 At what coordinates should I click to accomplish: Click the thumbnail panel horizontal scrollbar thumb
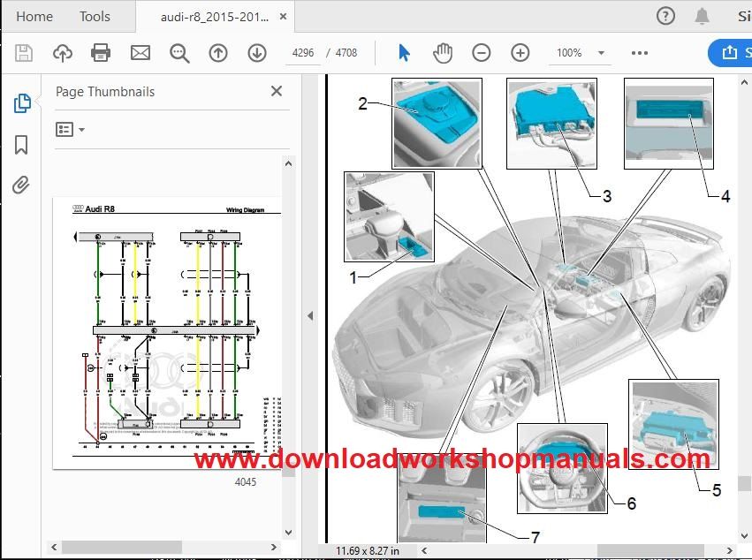[x=122, y=547]
